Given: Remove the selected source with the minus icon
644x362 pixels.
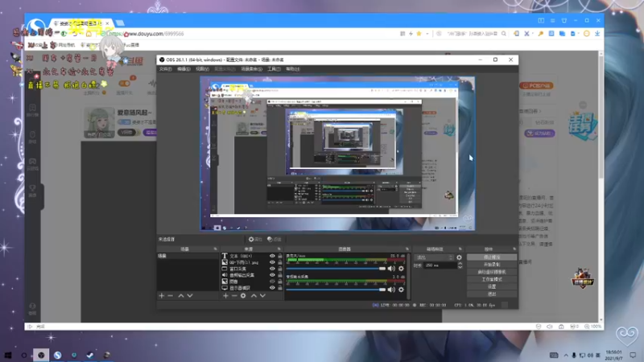Looking at the screenshot, I should [x=234, y=295].
